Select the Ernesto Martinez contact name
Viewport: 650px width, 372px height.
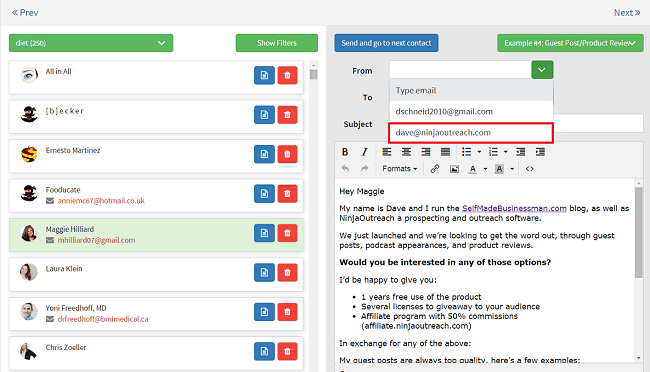(73, 150)
